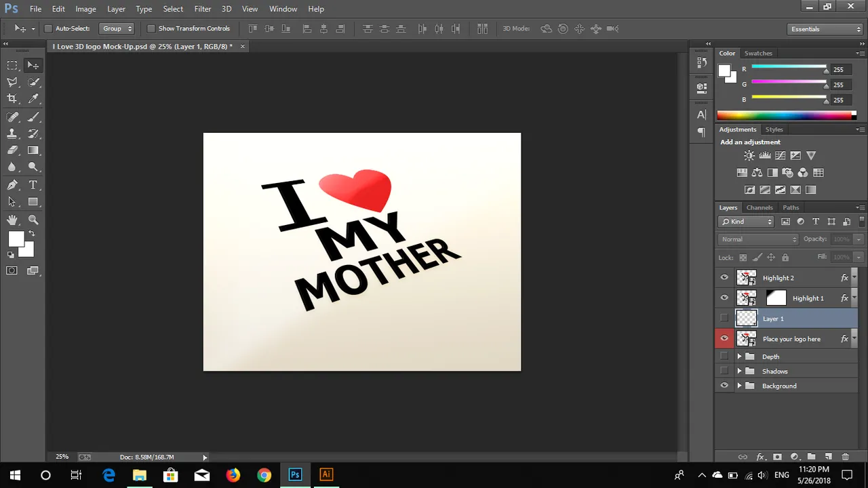Select the Dodge tool
This screenshot has width=868, height=488.
coord(33,167)
